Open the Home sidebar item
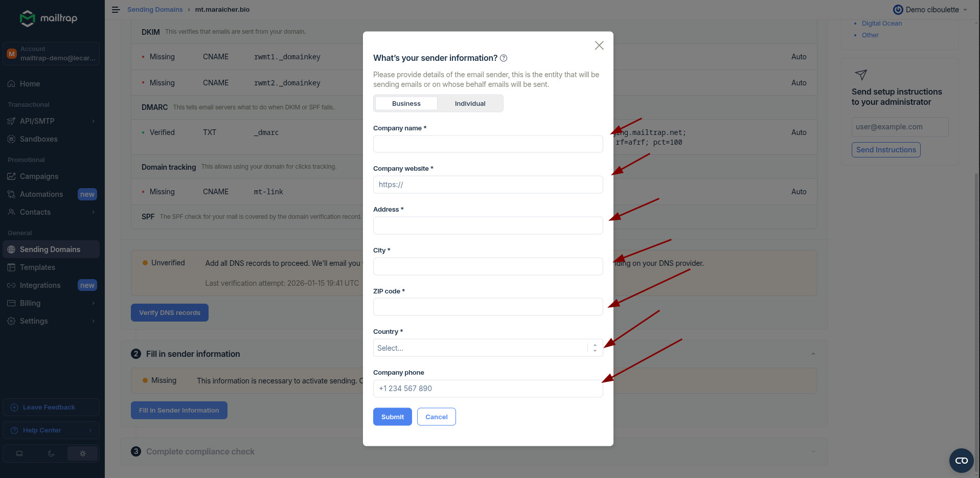This screenshot has height=478, width=980. click(30, 84)
